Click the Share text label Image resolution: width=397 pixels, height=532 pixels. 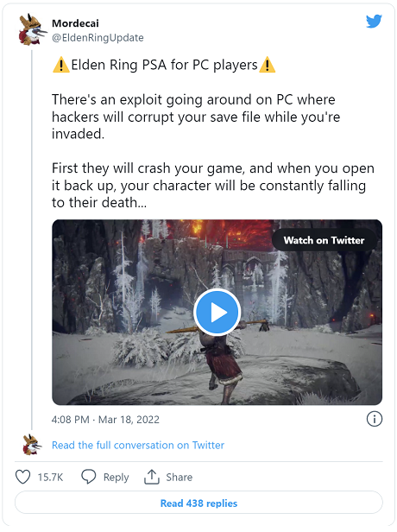click(x=179, y=477)
